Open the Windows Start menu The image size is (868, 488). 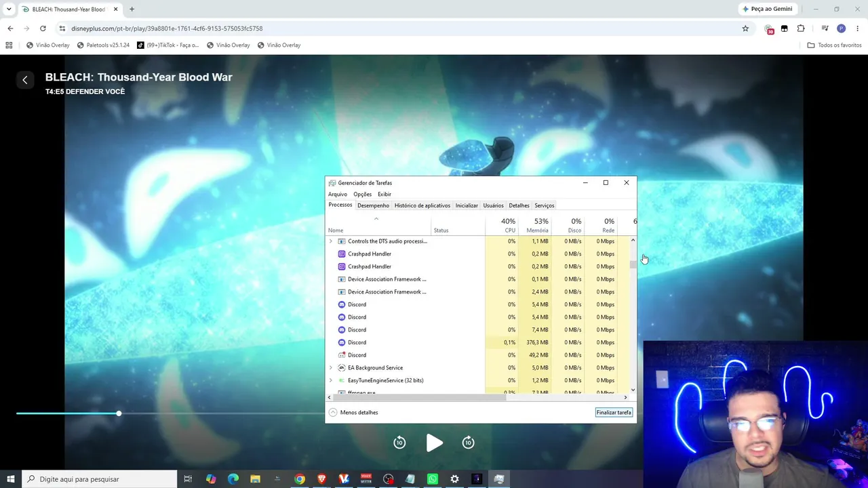pyautogui.click(x=11, y=479)
